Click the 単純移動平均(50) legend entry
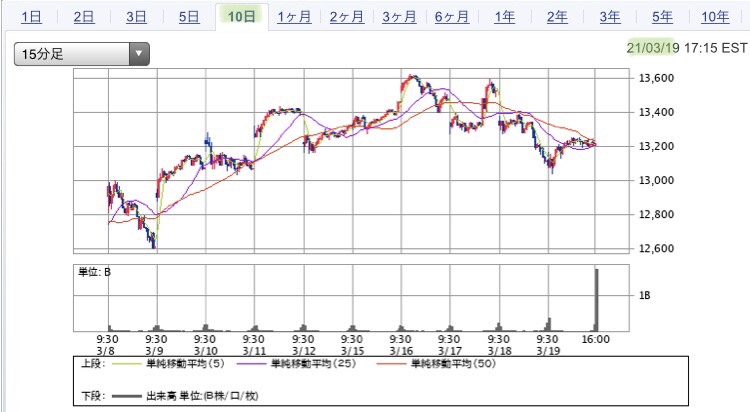The width and height of the screenshot is (750, 412). point(453,364)
